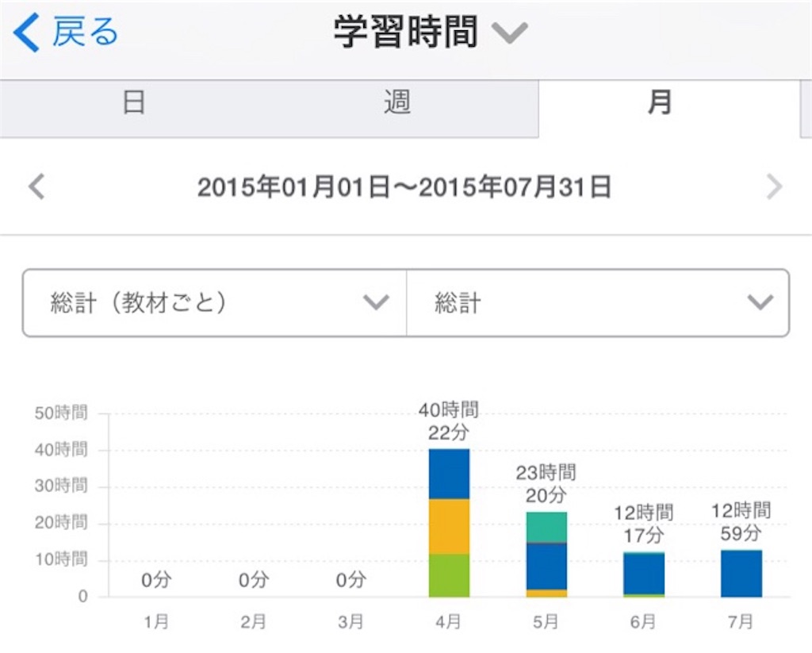Screen dimensions: 812x653
Task: Click the 2月 axis label
Action: (253, 621)
